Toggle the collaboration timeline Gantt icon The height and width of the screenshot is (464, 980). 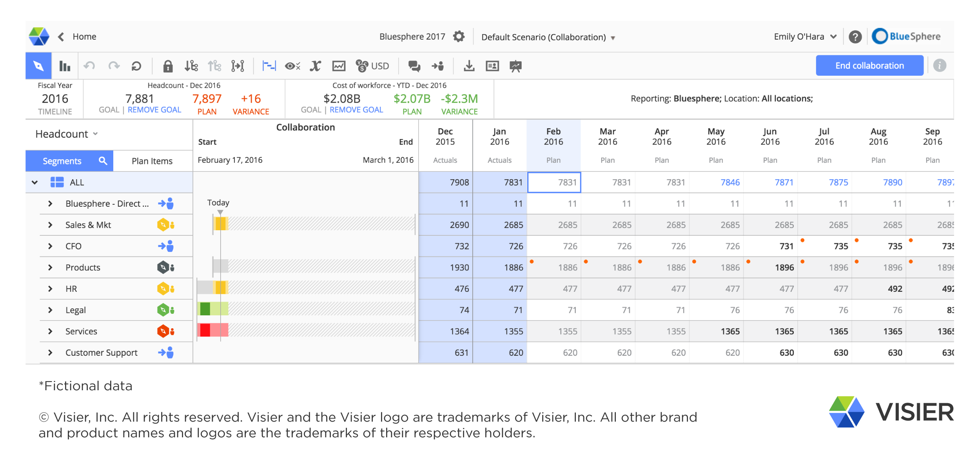click(x=269, y=66)
